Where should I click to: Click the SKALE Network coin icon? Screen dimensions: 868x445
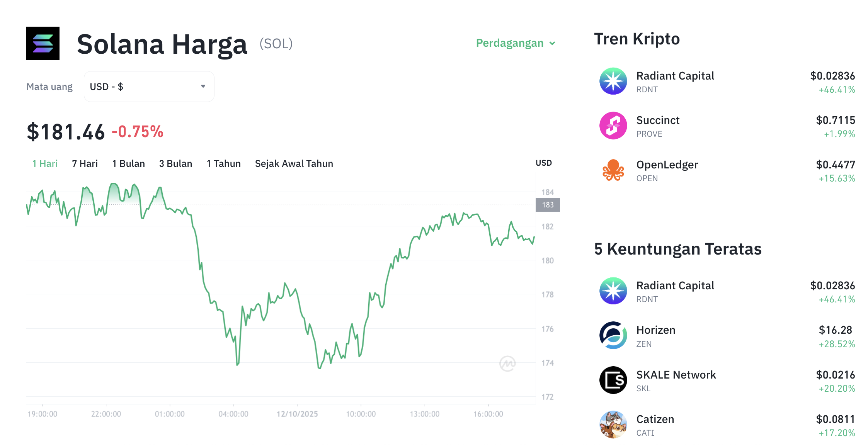tap(613, 380)
